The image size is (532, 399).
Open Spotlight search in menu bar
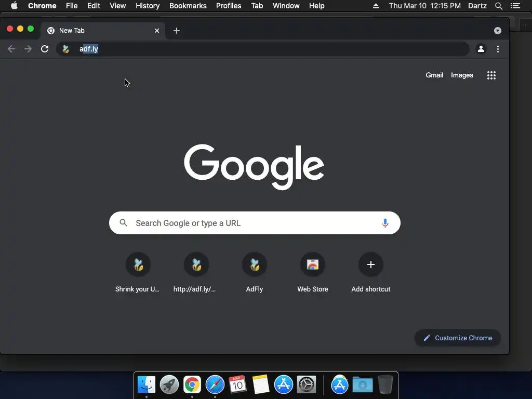[498, 6]
